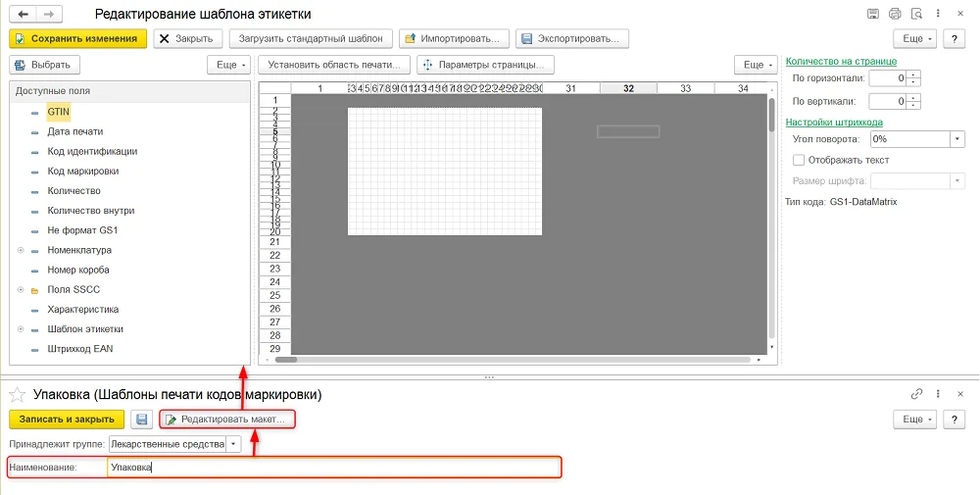
Task: Select Характеристика field
Action: (x=82, y=310)
